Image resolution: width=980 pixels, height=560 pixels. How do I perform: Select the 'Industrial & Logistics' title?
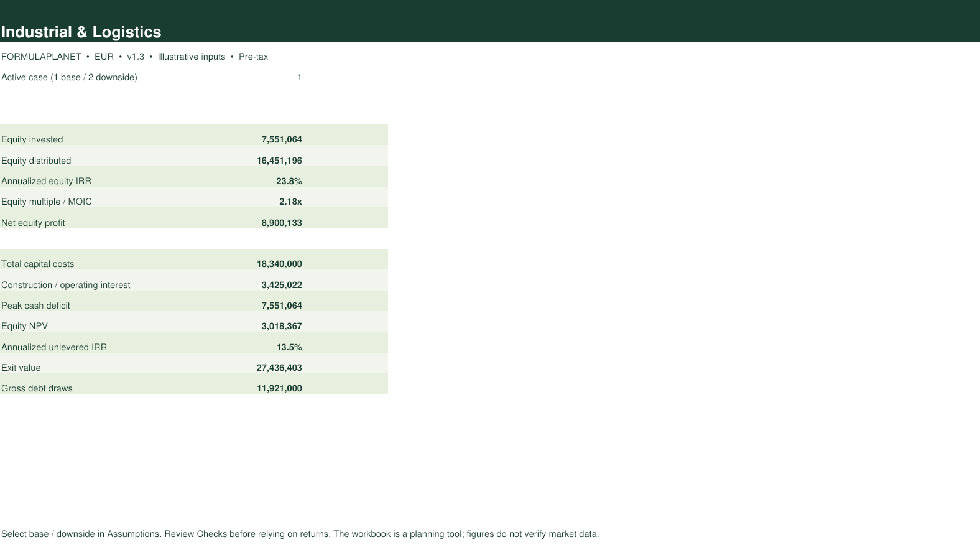pyautogui.click(x=81, y=32)
